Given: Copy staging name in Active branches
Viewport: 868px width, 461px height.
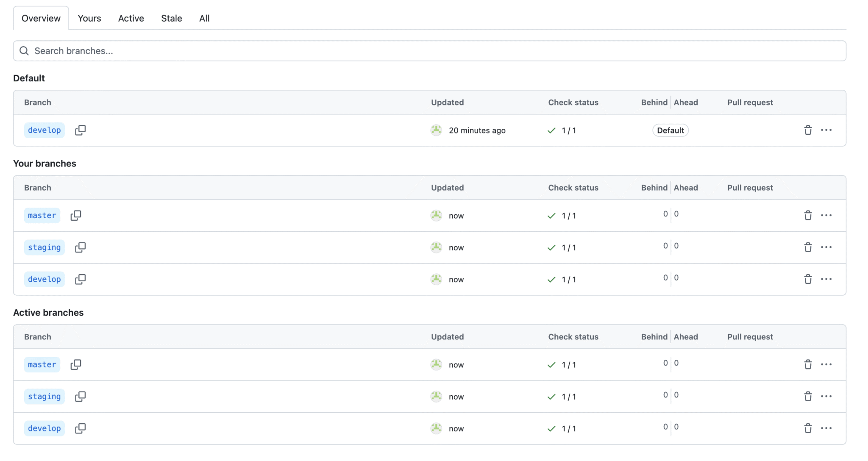Looking at the screenshot, I should pyautogui.click(x=80, y=397).
